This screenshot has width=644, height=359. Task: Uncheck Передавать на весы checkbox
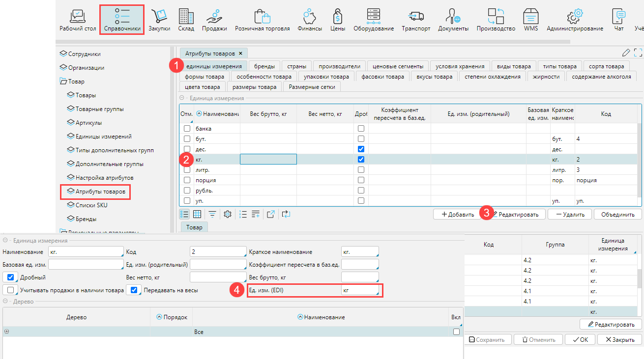(x=133, y=290)
